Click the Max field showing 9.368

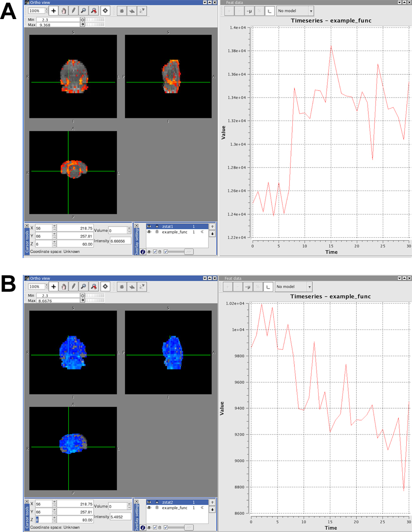[x=58, y=25]
